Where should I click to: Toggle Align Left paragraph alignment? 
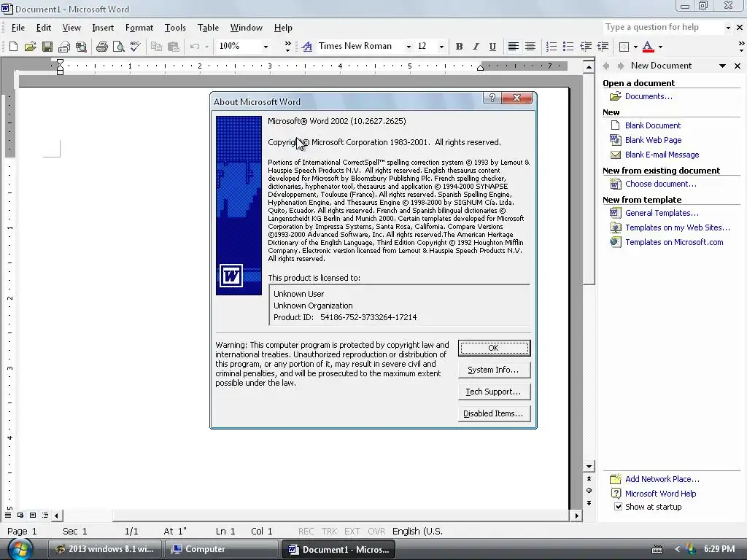513,46
